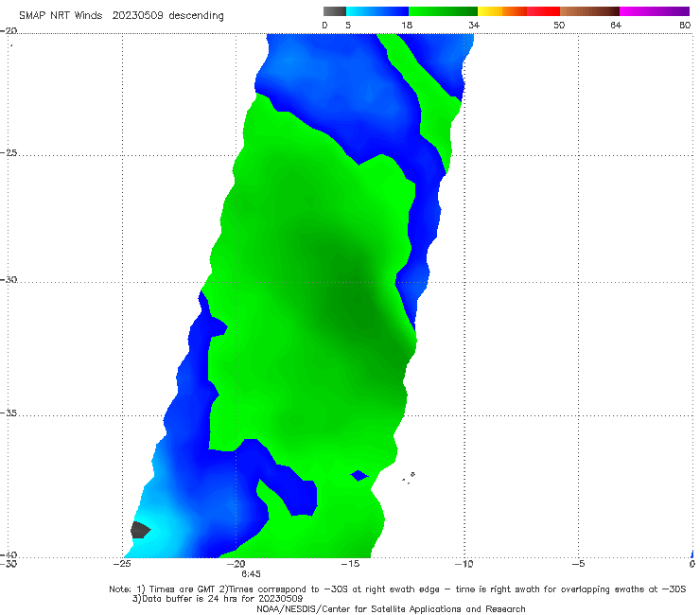700x615 pixels.
Task: Click the colorbar label '64'
Action: [616, 26]
